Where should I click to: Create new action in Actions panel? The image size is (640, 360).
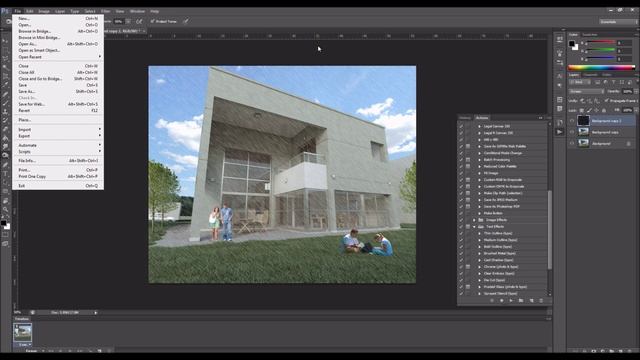(531, 301)
